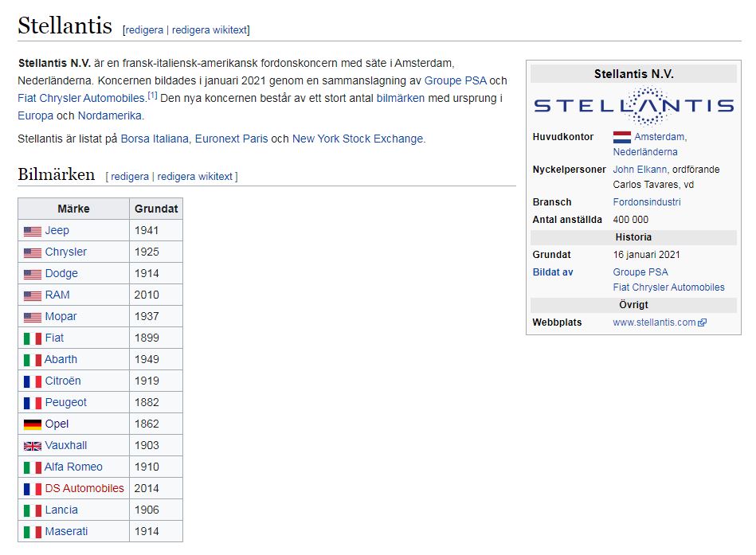
Task: Click the Italian flag icon beside Maserati
Action: 32,532
